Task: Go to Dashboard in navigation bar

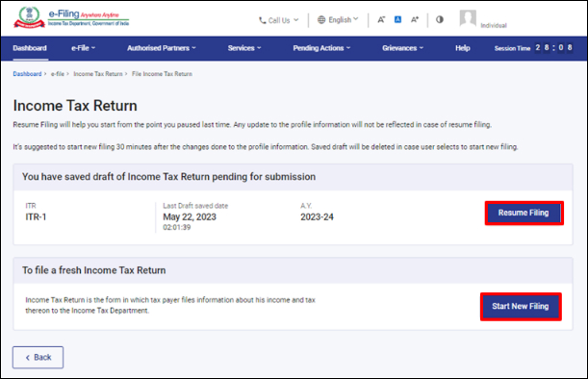Action: click(30, 48)
